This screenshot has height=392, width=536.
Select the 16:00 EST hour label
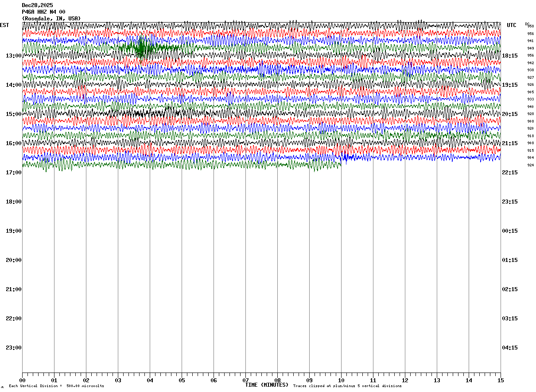[14, 143]
